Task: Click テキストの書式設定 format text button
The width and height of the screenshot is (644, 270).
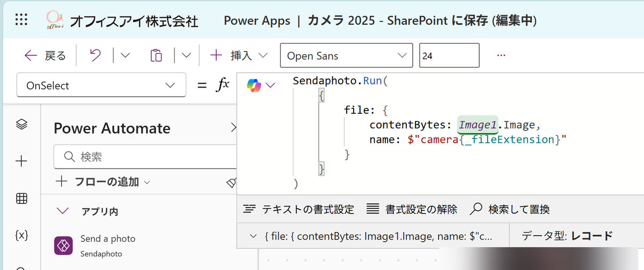Action: [299, 209]
